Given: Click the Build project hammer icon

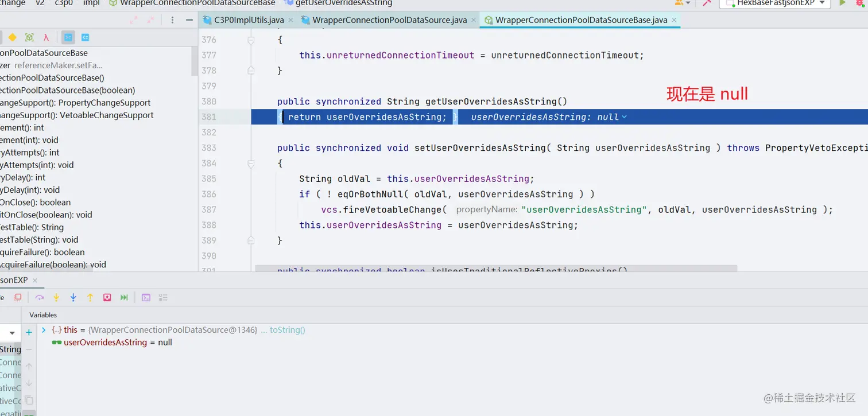Looking at the screenshot, I should (x=707, y=3).
